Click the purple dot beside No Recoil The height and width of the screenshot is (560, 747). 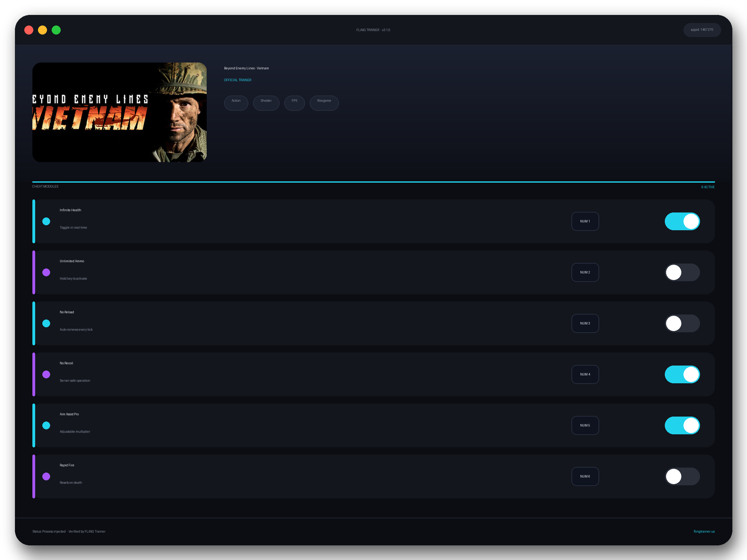46,374
